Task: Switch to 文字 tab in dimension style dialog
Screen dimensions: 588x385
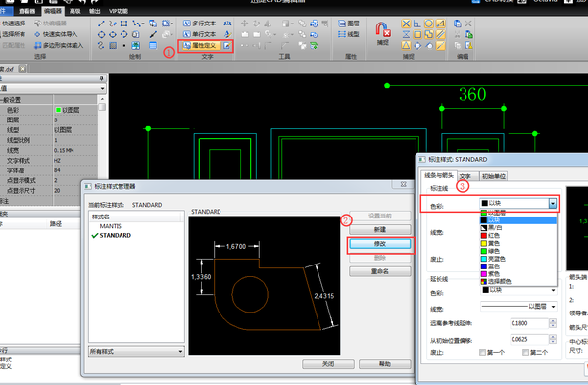Action: click(x=466, y=176)
